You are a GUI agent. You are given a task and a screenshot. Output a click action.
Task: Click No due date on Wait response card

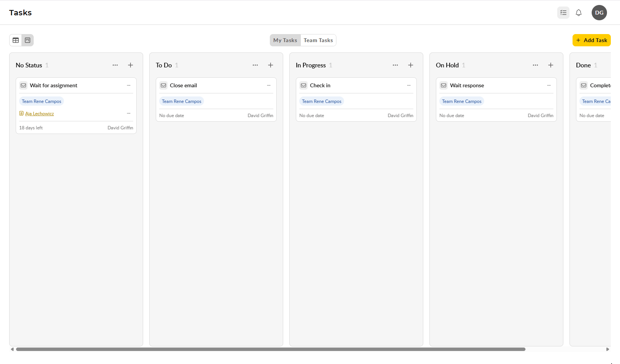coord(452,116)
